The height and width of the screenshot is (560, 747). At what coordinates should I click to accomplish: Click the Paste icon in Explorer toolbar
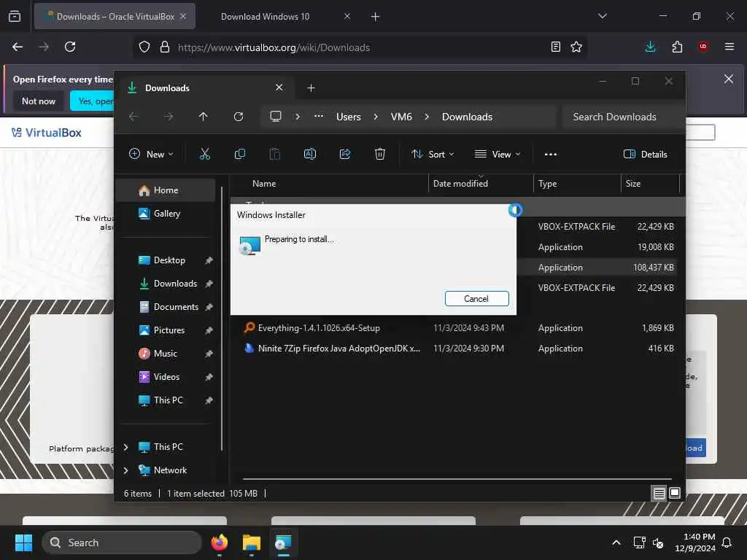point(275,154)
